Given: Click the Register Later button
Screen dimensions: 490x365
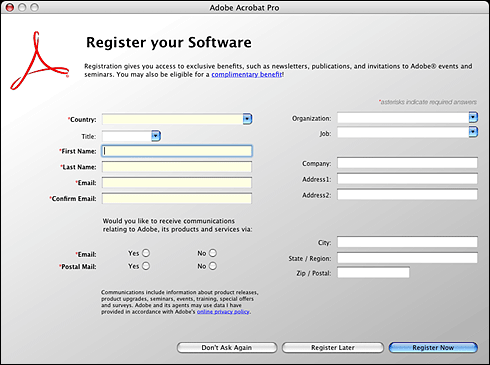Looking at the screenshot, I should [333, 348].
